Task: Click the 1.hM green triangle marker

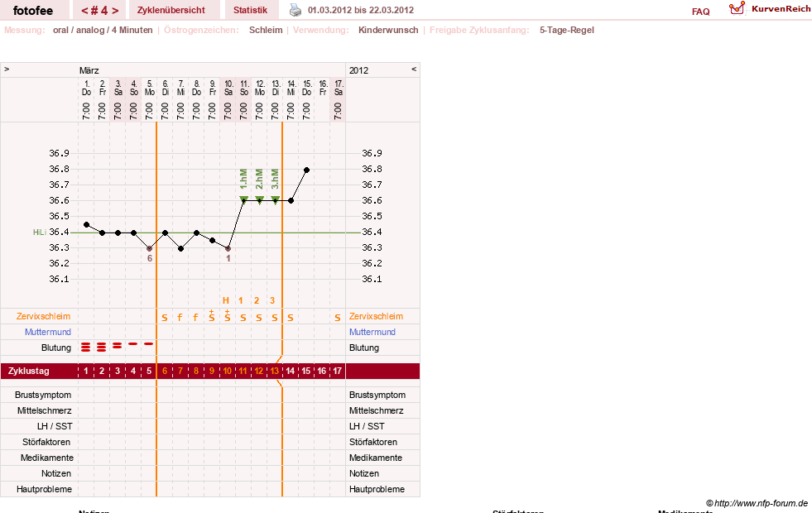Action: pos(243,199)
